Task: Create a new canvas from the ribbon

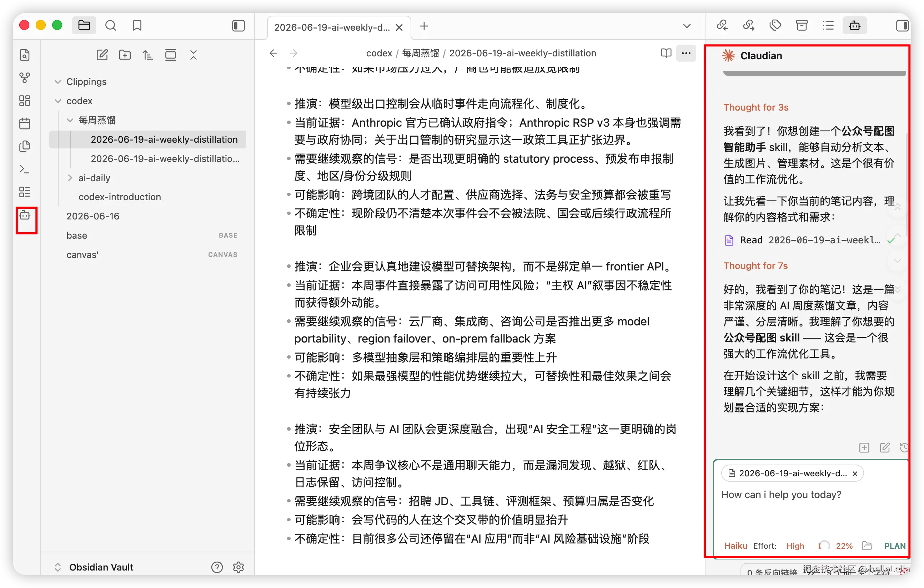Action: point(25,101)
